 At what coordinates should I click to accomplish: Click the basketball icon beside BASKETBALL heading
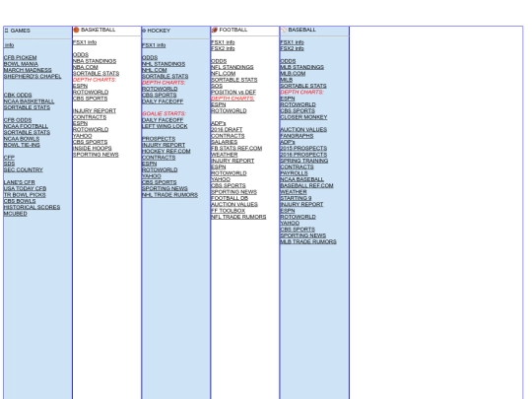(x=76, y=30)
